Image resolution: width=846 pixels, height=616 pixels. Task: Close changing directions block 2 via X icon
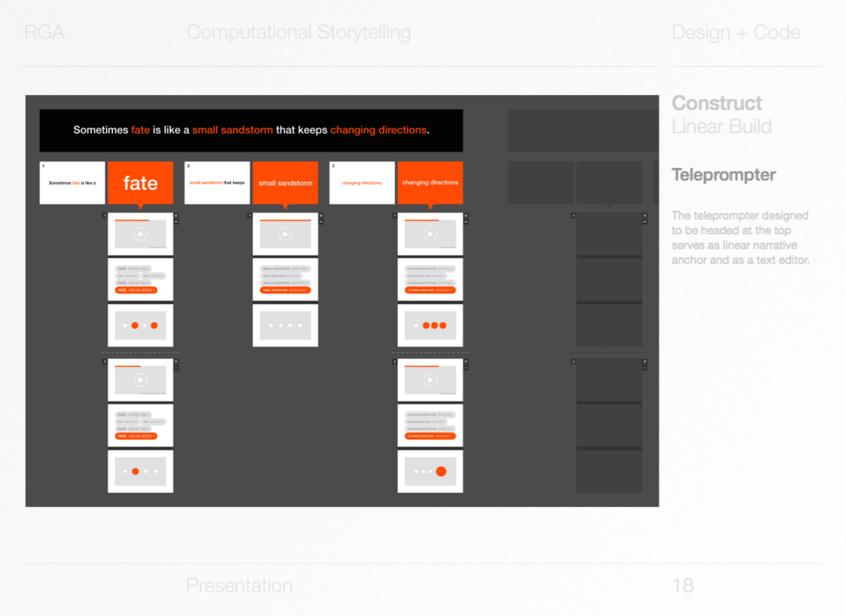pyautogui.click(x=465, y=362)
